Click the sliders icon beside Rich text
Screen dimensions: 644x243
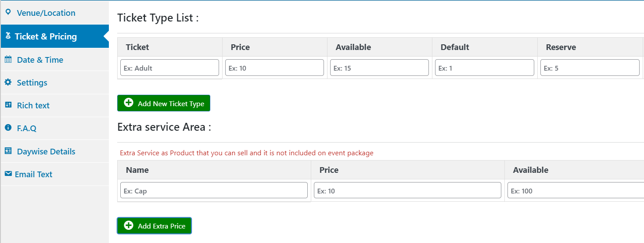(x=8, y=105)
